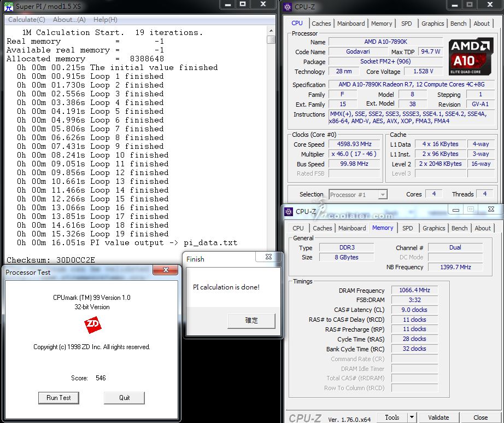
Task: Confirm the Finish dialog with 確定 button
Action: pos(251,320)
